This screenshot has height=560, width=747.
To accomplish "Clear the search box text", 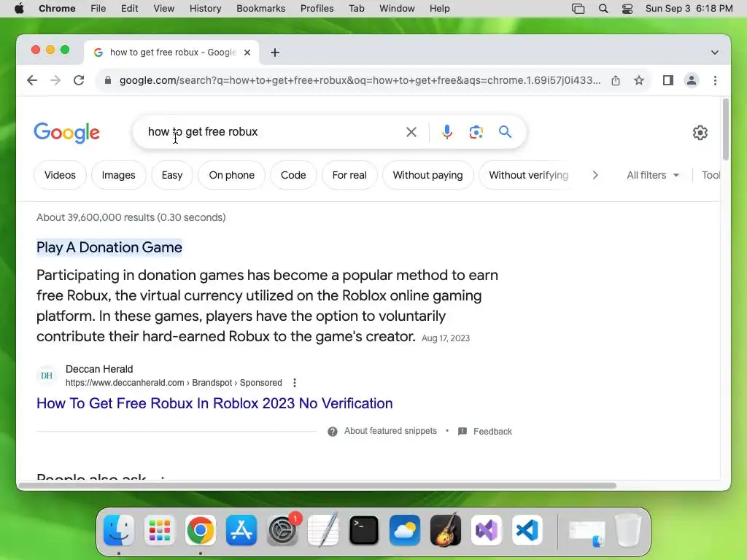I will point(411,132).
